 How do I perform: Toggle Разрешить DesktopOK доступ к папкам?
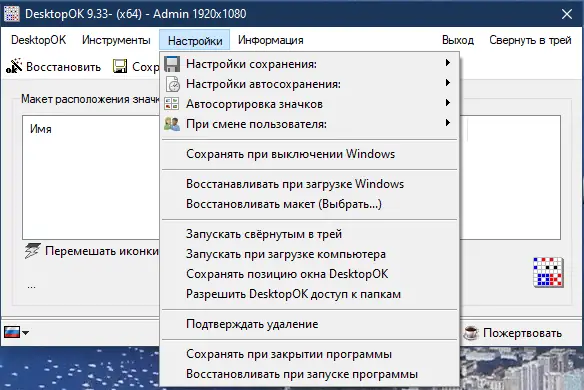[310, 294]
